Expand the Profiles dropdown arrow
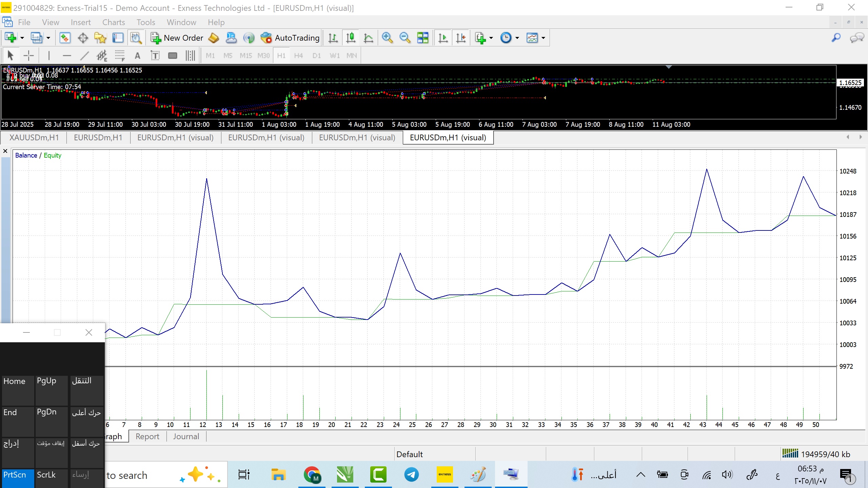Screen dimensions: 868x488 pos(48,38)
